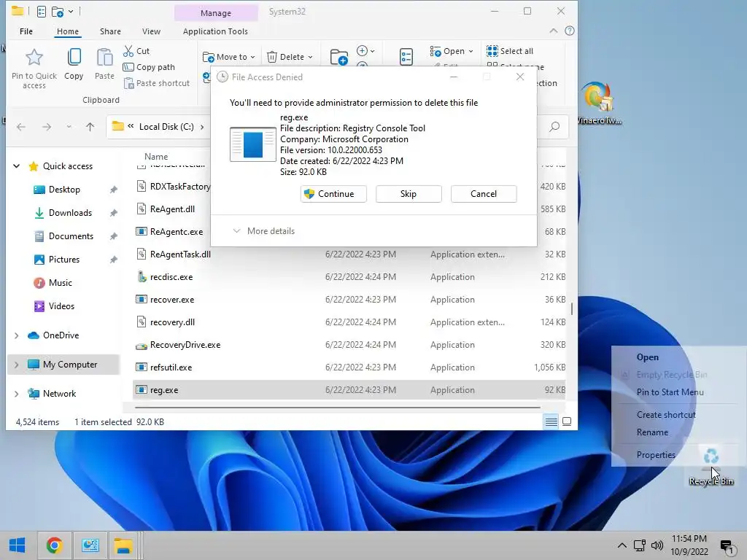Switch to the View tab
The height and width of the screenshot is (560, 747).
click(x=151, y=31)
